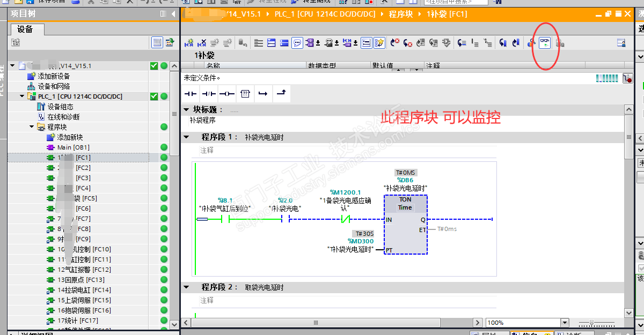Select 13回原点 [FC13] block

pyautogui.click(x=81, y=280)
